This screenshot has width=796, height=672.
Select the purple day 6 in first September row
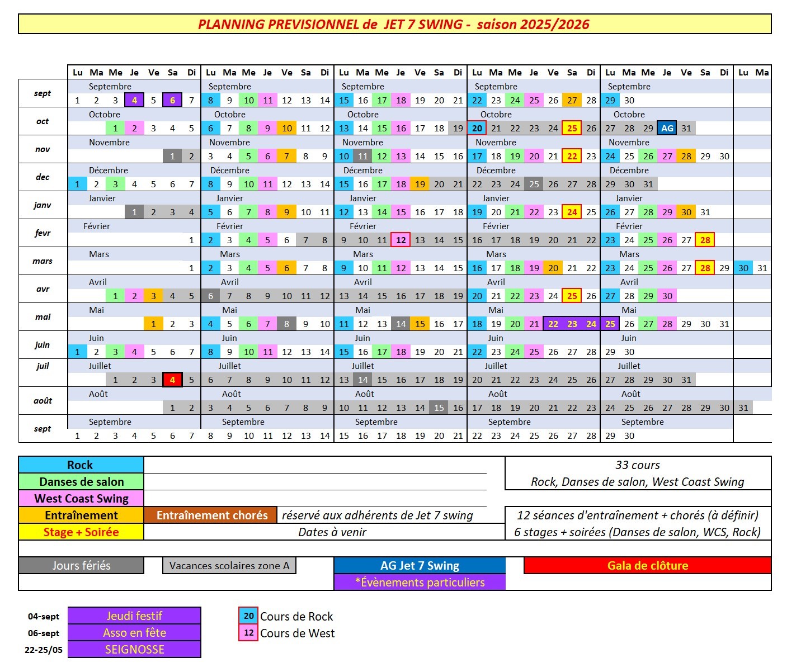pos(172,101)
